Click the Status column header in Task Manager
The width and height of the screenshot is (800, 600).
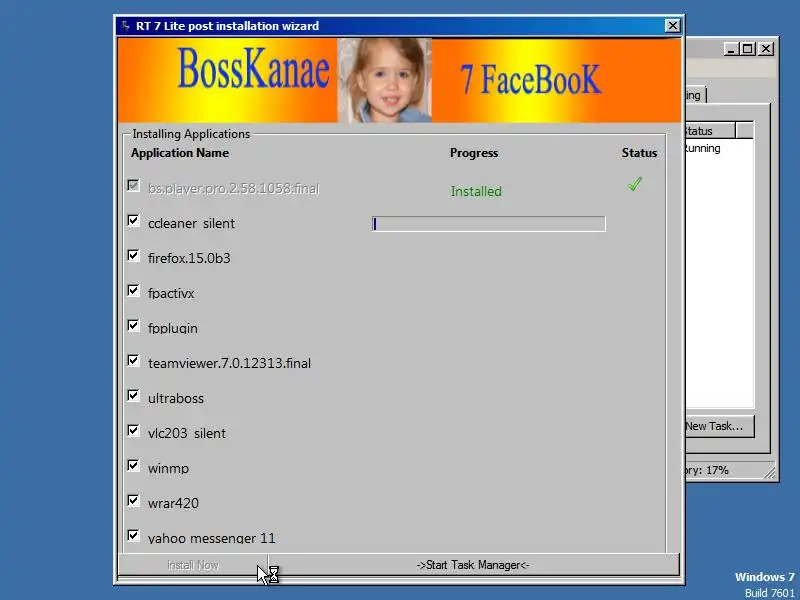click(x=710, y=131)
